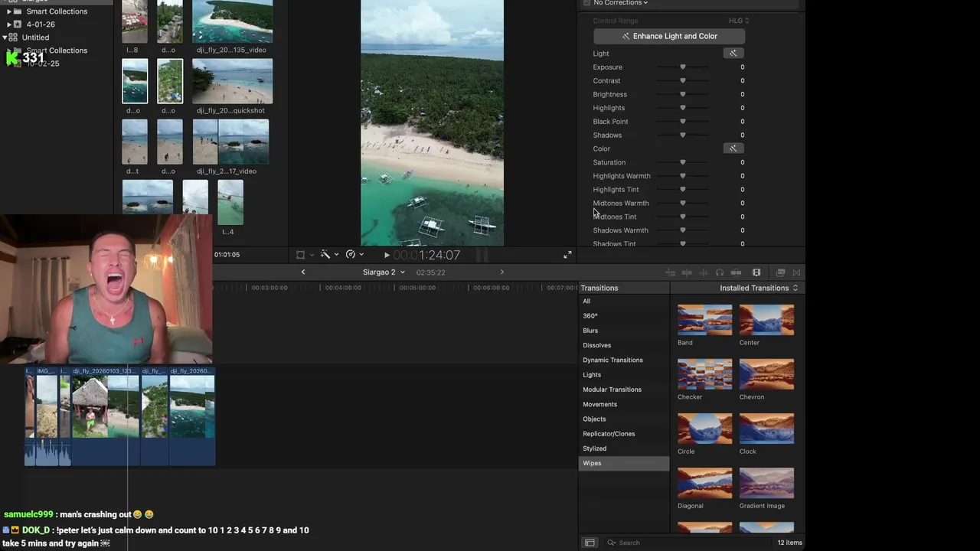Expand the 4-01-26 event
The image size is (980, 551).
coord(9,24)
